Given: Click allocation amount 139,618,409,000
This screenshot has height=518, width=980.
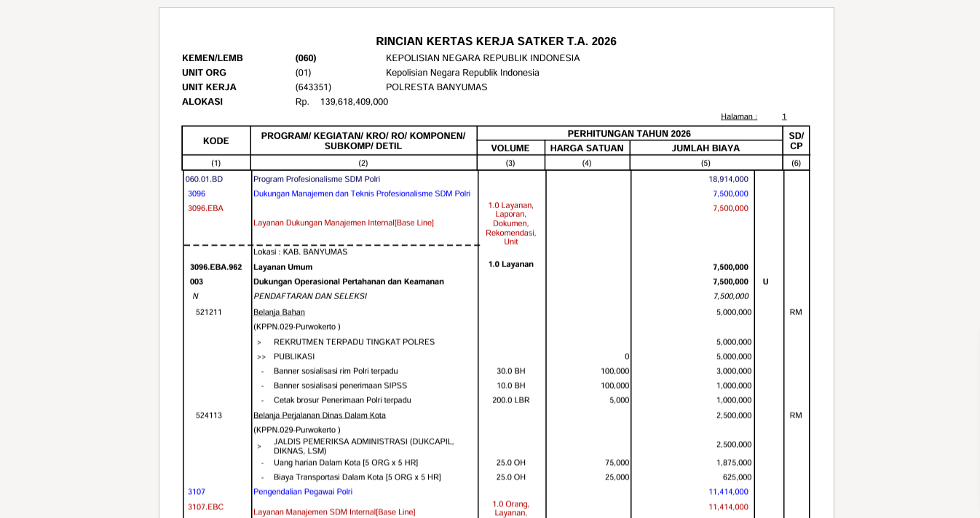Looking at the screenshot, I should tap(354, 102).
